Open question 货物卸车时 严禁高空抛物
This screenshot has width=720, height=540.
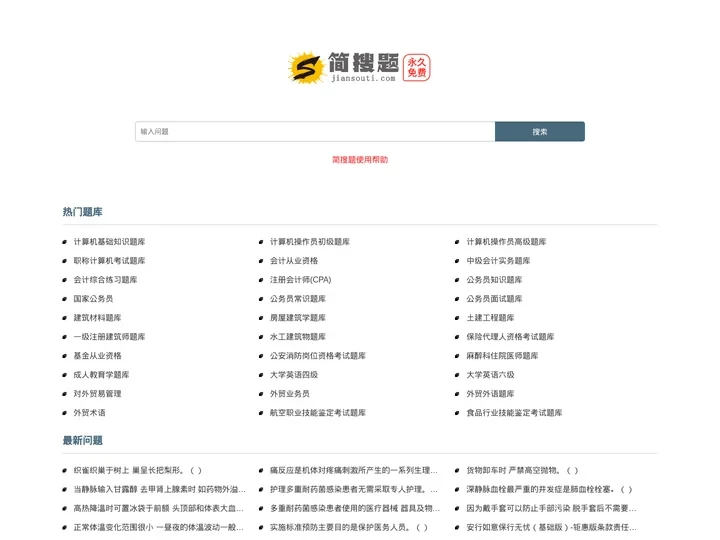pyautogui.click(x=522, y=470)
